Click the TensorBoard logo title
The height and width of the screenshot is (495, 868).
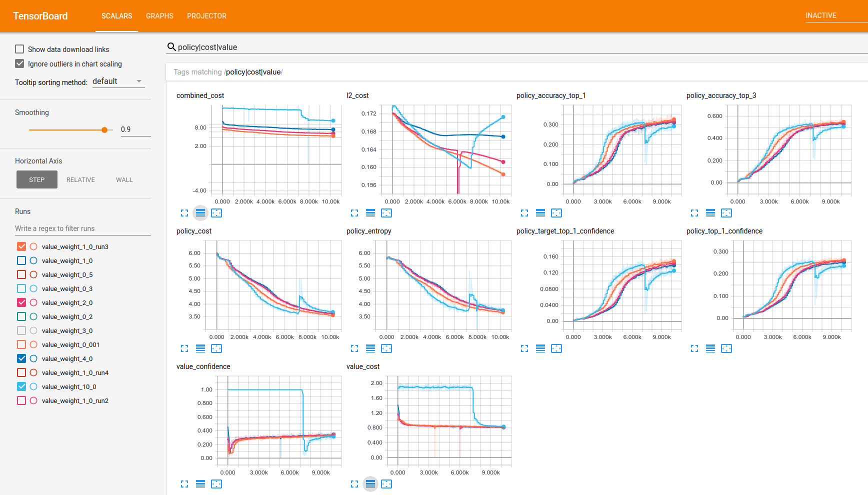coord(40,16)
